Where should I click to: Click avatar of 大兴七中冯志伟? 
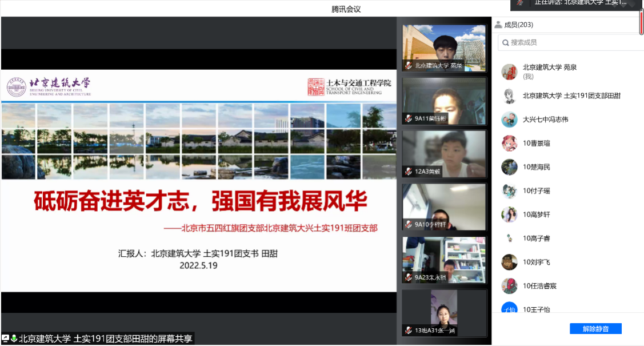[x=509, y=120]
